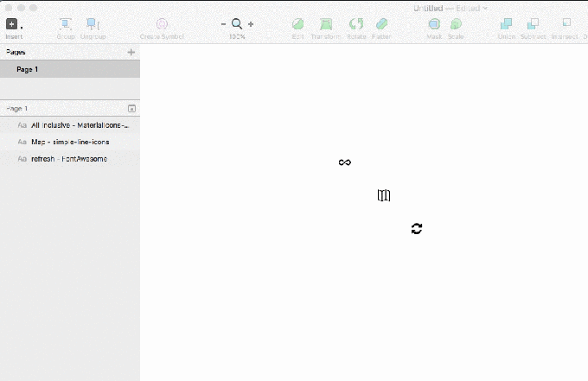Screen dimensions: 588x381
Task: Click the Pages panel header
Action: [16, 52]
